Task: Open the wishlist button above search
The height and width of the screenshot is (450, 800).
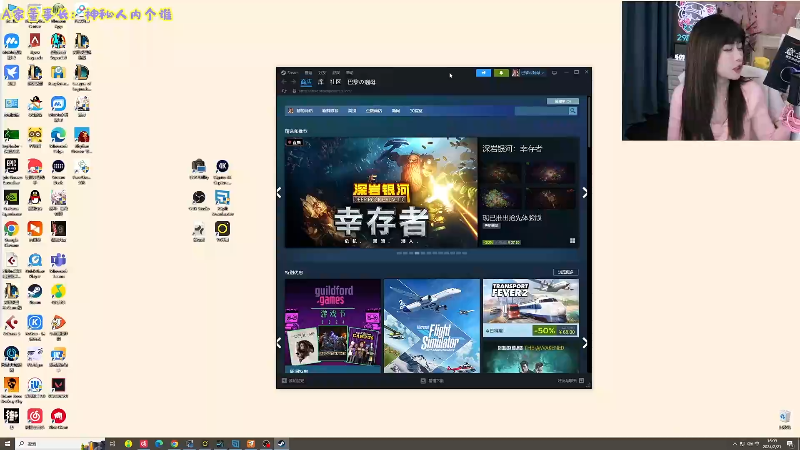Action: (x=563, y=101)
